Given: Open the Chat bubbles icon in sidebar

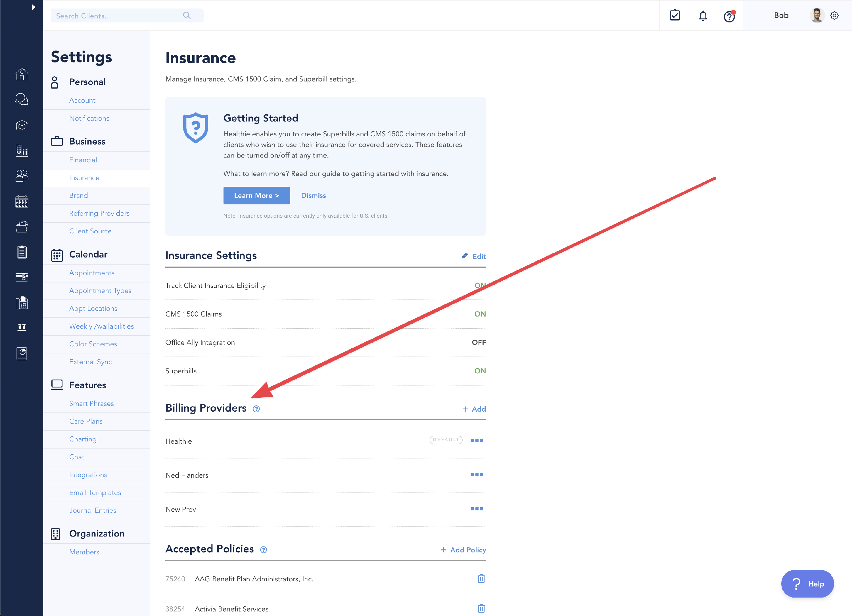Looking at the screenshot, I should pyautogui.click(x=22, y=99).
